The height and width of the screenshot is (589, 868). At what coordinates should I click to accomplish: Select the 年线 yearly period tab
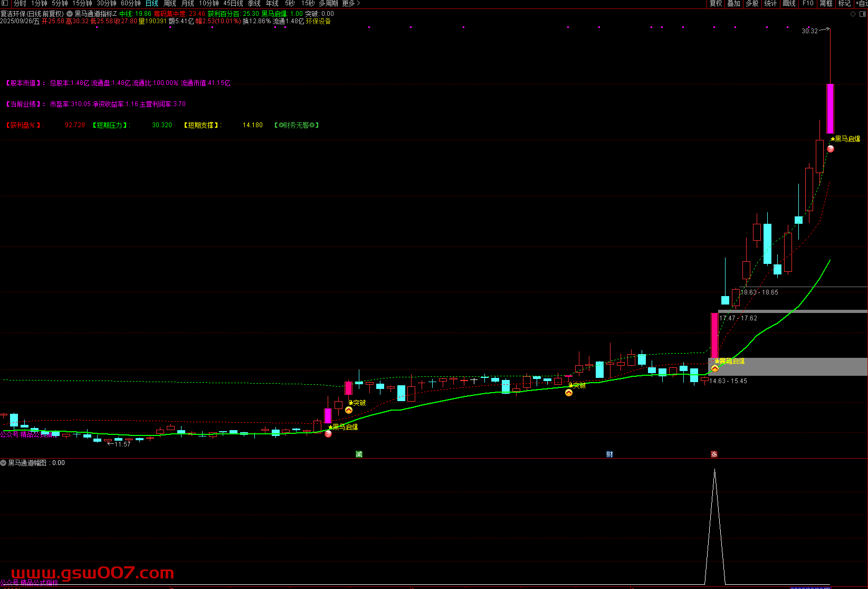(272, 3)
